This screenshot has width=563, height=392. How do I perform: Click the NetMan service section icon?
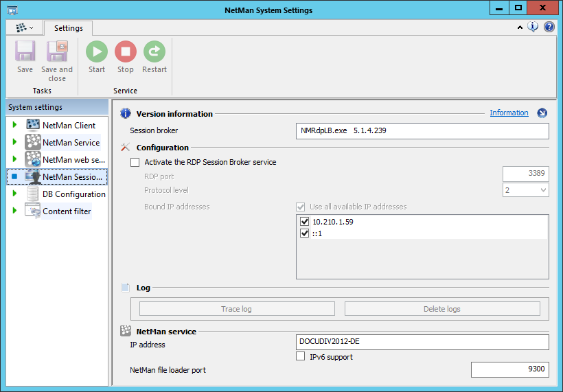(126, 331)
